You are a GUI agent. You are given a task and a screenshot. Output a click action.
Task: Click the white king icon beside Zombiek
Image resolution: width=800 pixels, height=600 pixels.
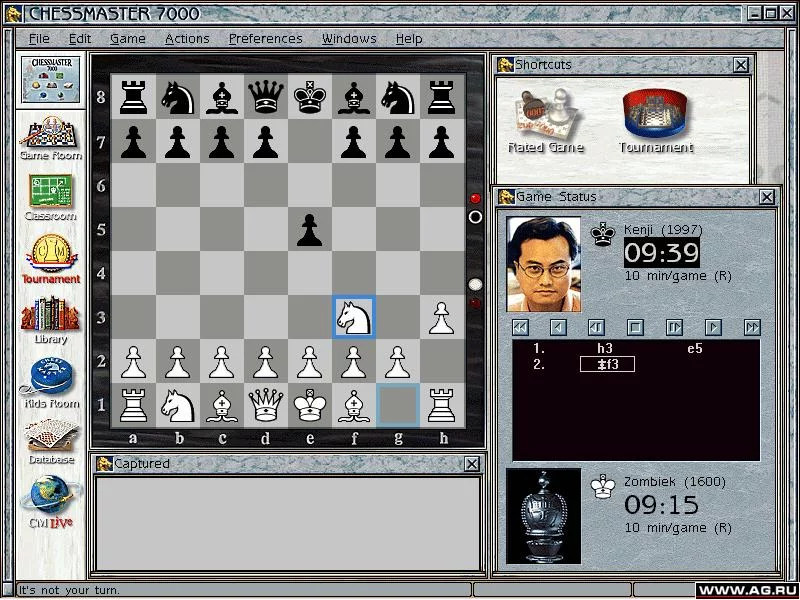point(603,486)
